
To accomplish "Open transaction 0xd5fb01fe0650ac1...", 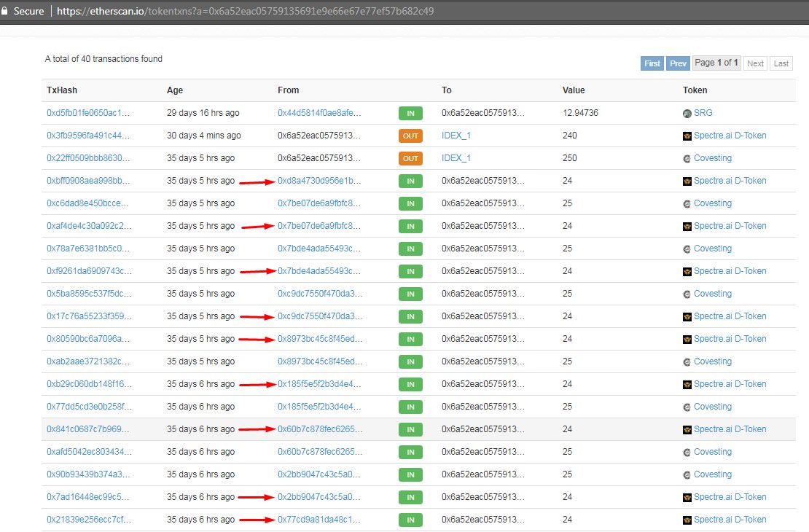I will click(88, 112).
